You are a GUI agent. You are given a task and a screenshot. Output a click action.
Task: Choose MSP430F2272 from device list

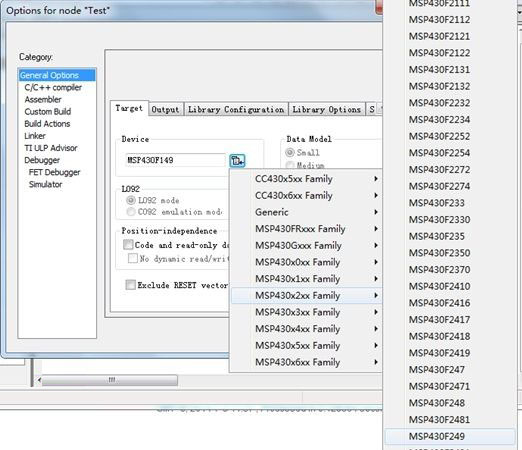(x=449, y=169)
